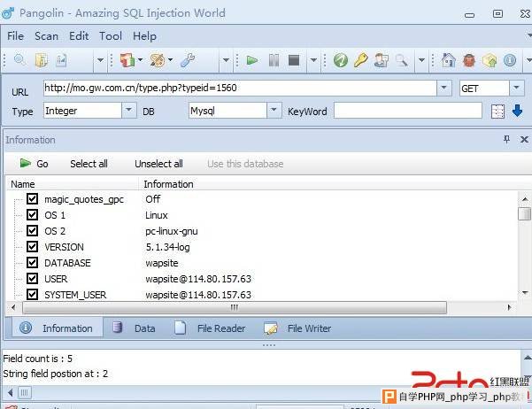Uncheck the OS 2 checkbox
Viewport: 532px width, 409px height.
click(32, 230)
